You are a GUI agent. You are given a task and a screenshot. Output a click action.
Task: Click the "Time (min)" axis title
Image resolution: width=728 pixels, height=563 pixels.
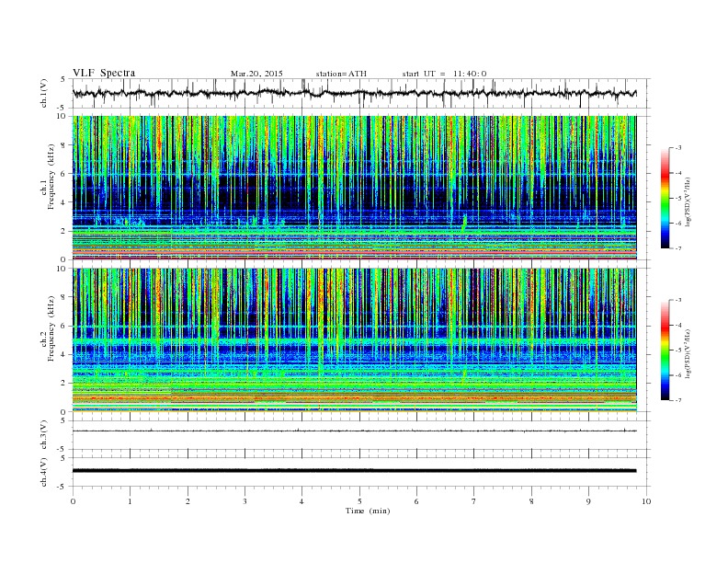pos(368,511)
